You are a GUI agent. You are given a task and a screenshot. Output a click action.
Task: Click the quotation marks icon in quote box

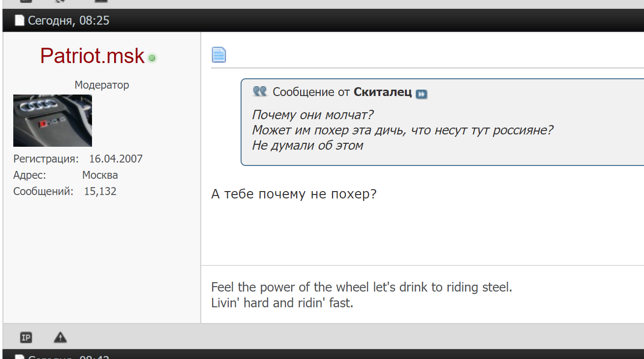(x=260, y=92)
